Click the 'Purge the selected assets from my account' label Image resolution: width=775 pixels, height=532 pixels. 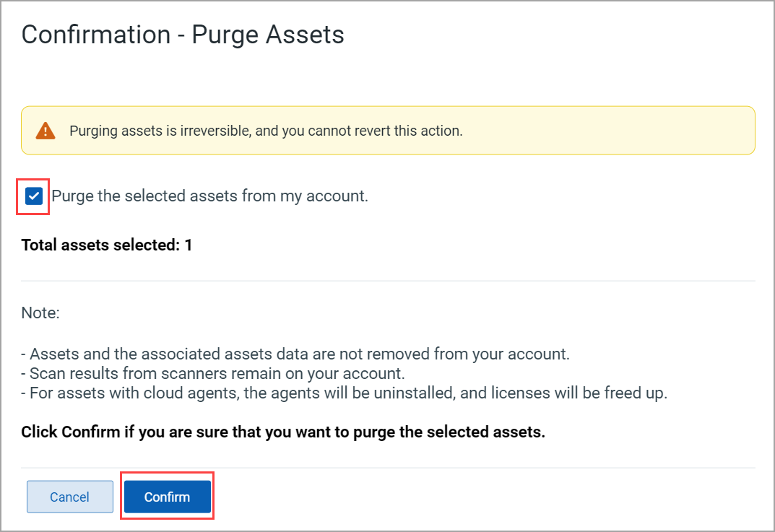(209, 196)
